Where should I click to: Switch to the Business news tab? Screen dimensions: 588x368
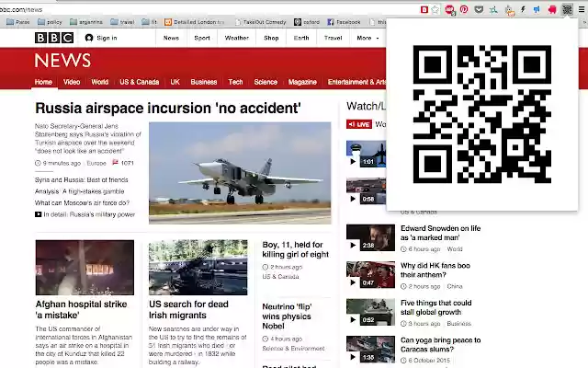tap(204, 82)
